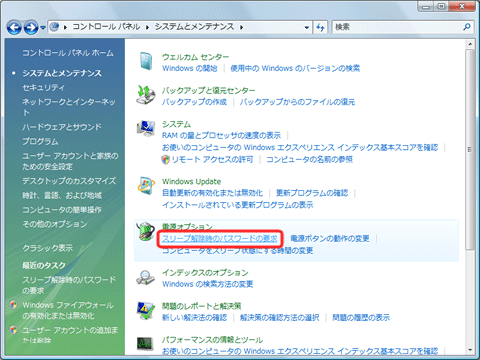Click the 問題のレポートと解決策 icon
480x360 pixels.
click(146, 311)
